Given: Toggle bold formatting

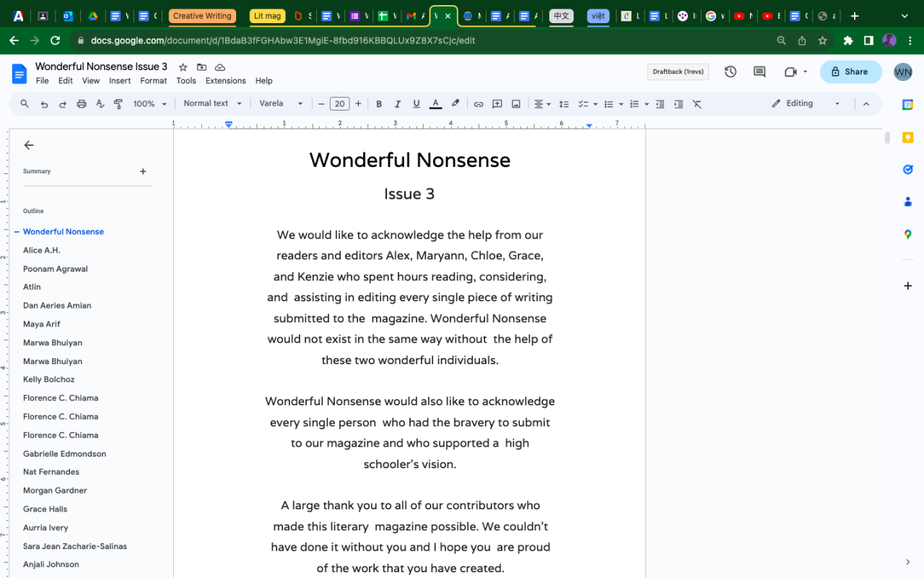Looking at the screenshot, I should point(379,104).
